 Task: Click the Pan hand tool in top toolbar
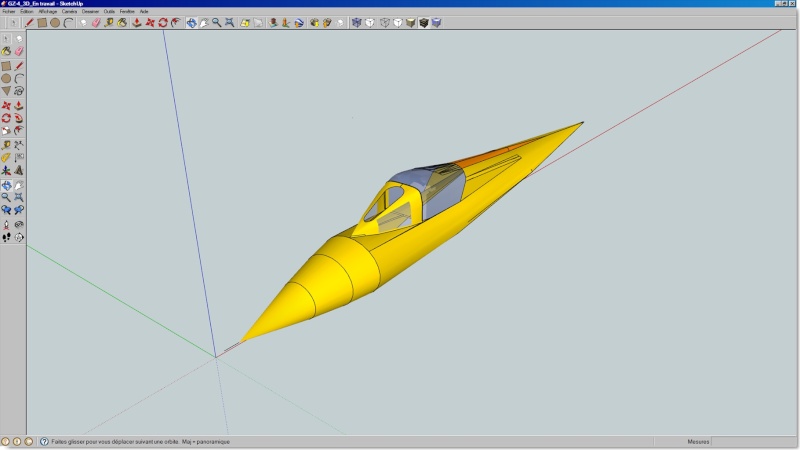coord(204,22)
